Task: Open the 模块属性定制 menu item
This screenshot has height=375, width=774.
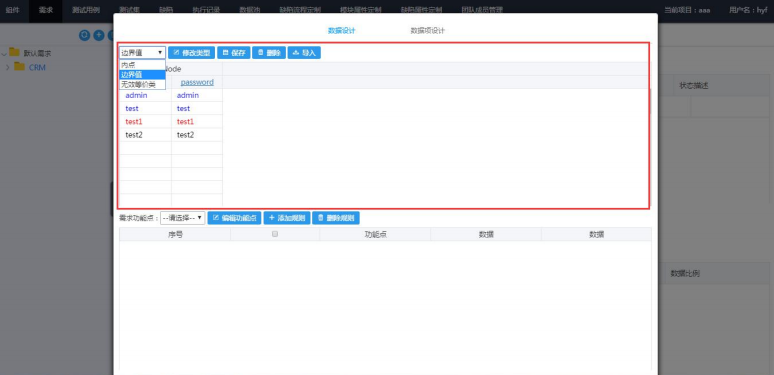Action: coord(360,10)
